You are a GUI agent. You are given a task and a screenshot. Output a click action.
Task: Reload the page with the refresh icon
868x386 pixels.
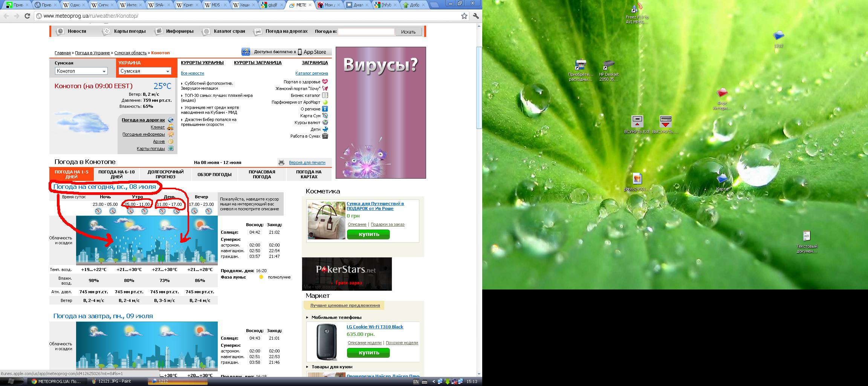(27, 16)
